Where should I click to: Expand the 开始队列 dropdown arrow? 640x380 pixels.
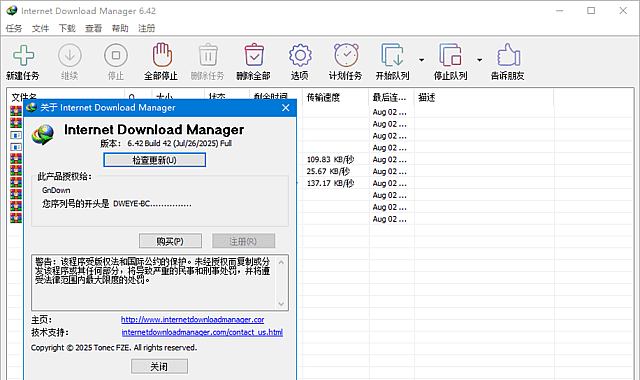pyautogui.click(x=421, y=60)
